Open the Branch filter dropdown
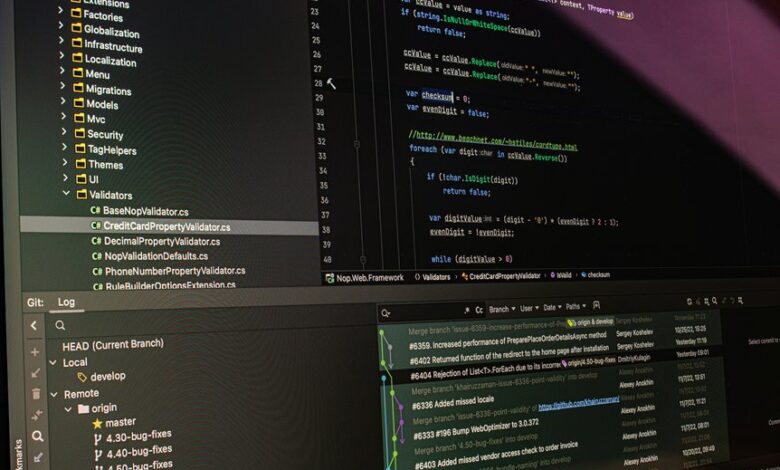 (x=501, y=309)
